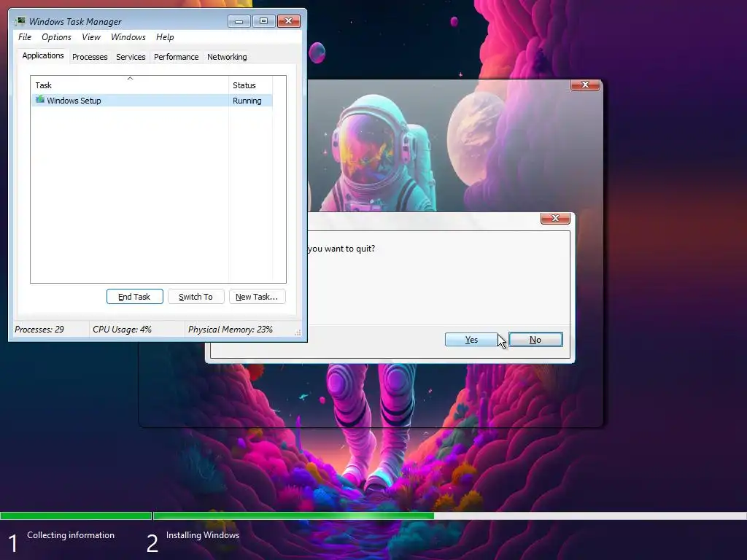This screenshot has height=560, width=747.
Task: Select the Applications tab
Action: [x=43, y=55]
